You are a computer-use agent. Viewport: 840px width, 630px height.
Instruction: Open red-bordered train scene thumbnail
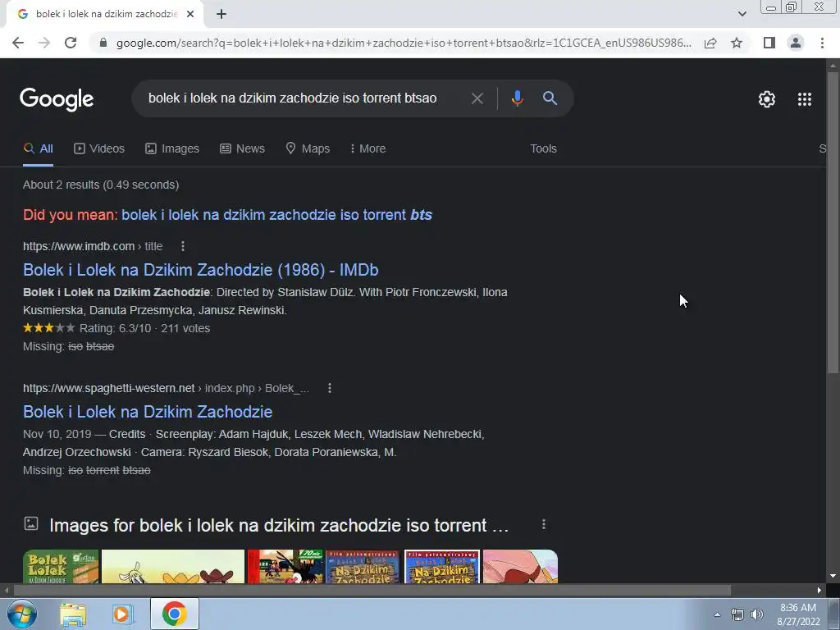[285, 566]
